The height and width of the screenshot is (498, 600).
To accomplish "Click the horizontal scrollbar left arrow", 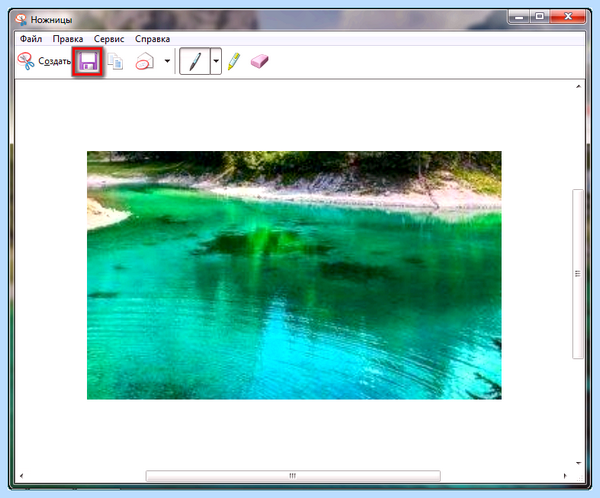I will 21,476.
